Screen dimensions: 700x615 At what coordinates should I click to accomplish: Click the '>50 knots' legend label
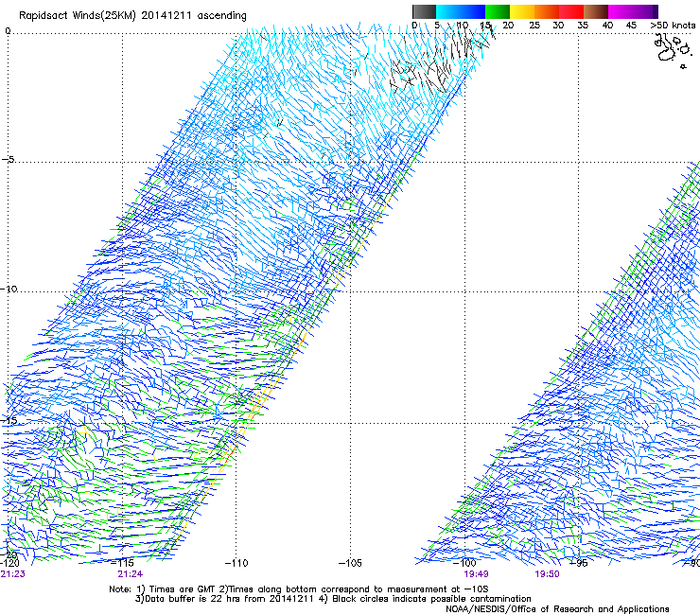click(673, 25)
